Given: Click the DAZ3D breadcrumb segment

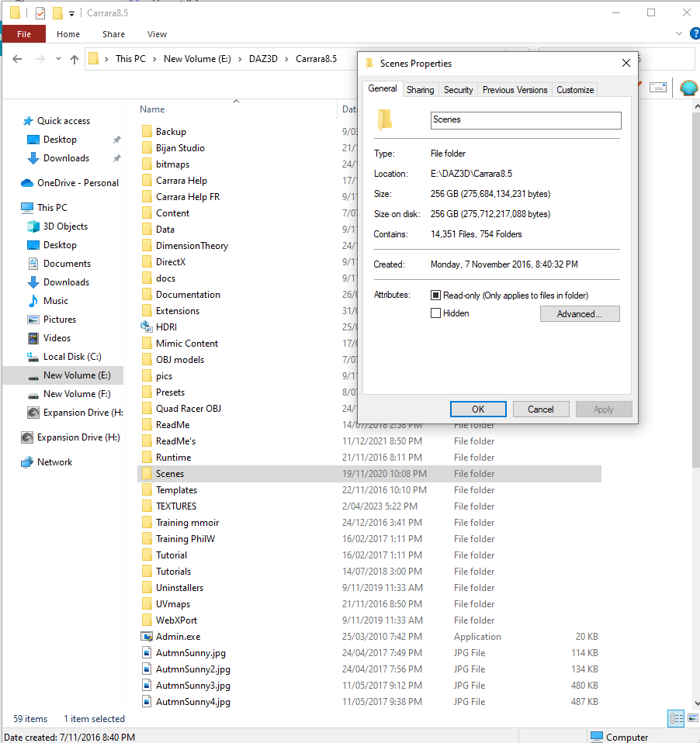Looking at the screenshot, I should [263, 59].
